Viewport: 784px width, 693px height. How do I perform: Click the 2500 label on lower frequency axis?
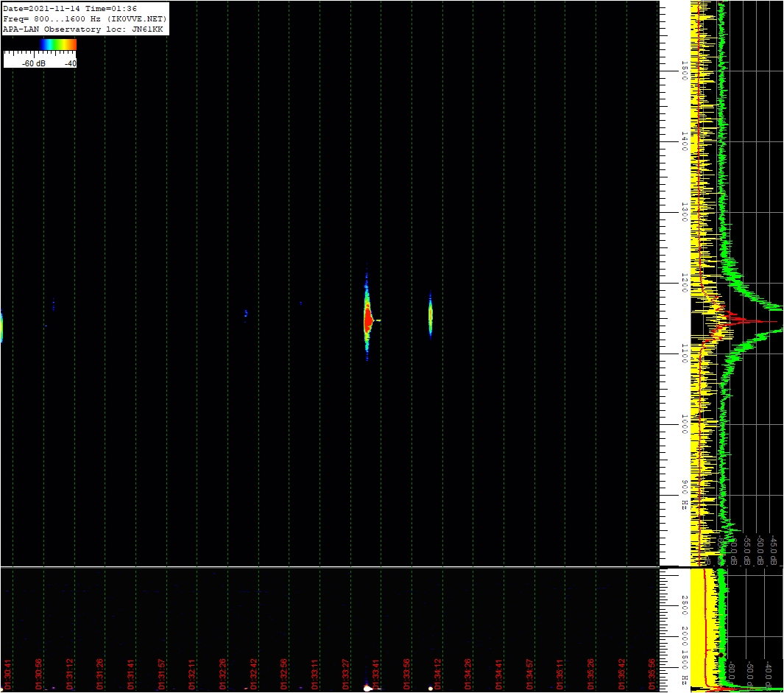tap(685, 604)
